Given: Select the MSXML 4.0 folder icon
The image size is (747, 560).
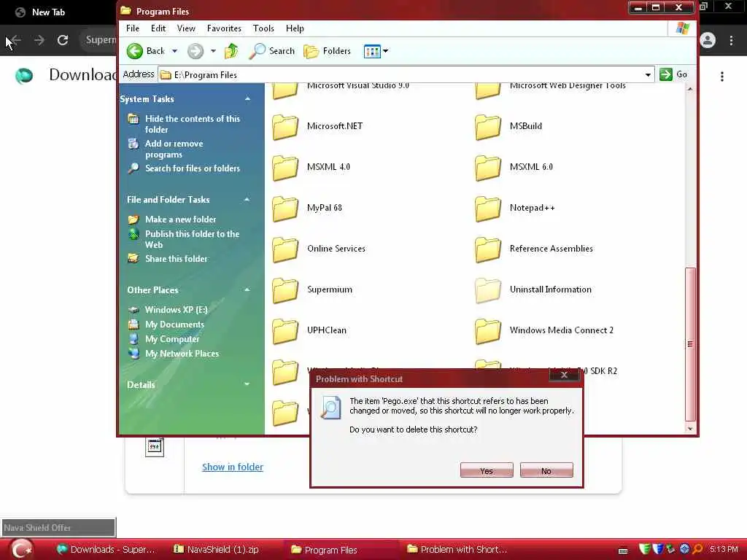Looking at the screenshot, I should pyautogui.click(x=285, y=168).
